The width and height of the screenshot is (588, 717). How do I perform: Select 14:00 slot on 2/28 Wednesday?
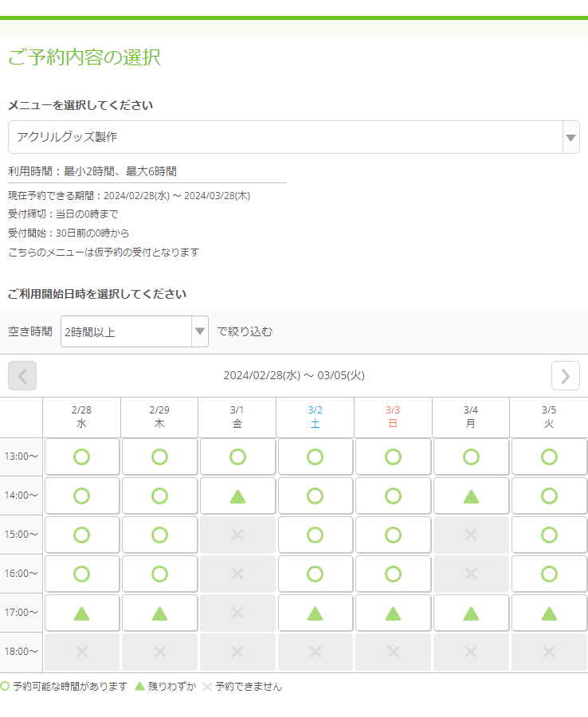81,496
